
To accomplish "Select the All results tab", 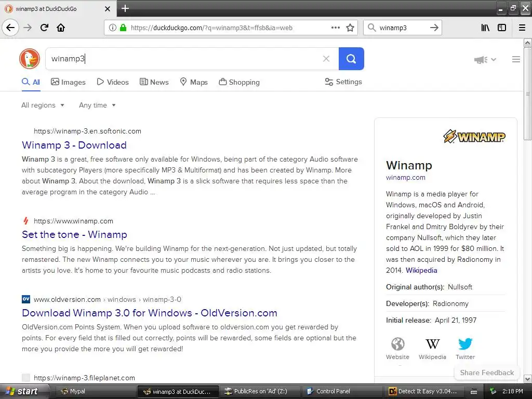I will tap(31, 82).
